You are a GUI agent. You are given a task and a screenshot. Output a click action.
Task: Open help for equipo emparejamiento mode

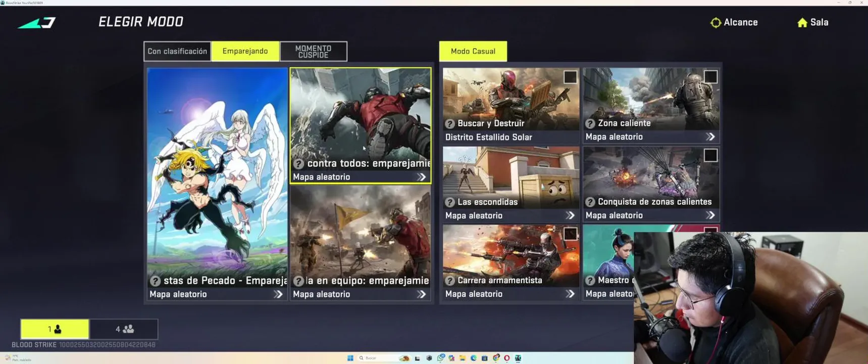tap(299, 281)
